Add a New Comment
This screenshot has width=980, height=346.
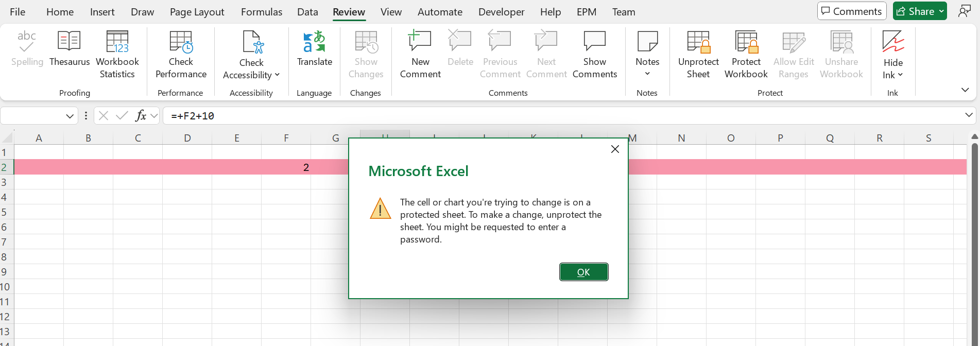(x=420, y=55)
